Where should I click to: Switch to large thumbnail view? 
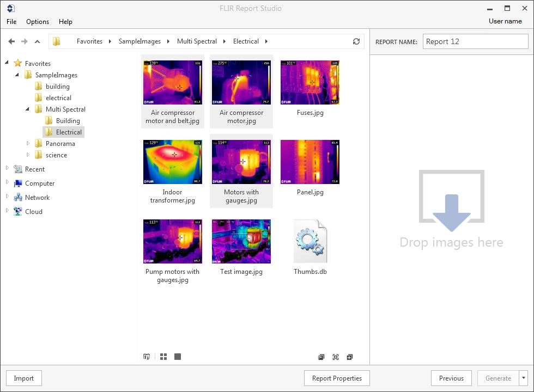click(178, 357)
